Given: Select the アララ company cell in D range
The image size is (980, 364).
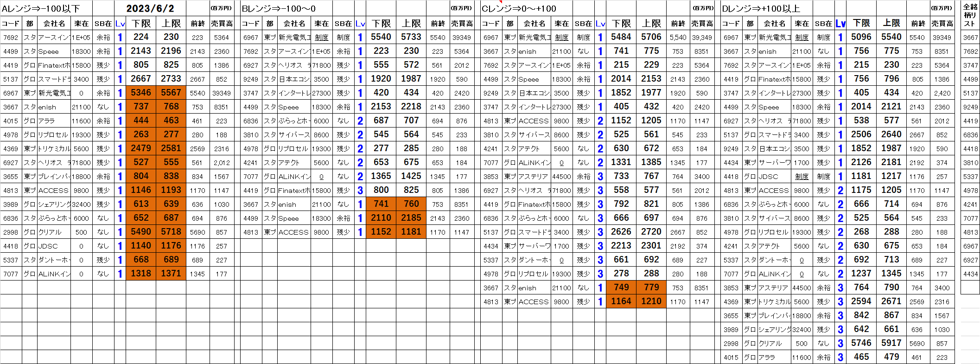Looking at the screenshot, I should pos(775,358).
